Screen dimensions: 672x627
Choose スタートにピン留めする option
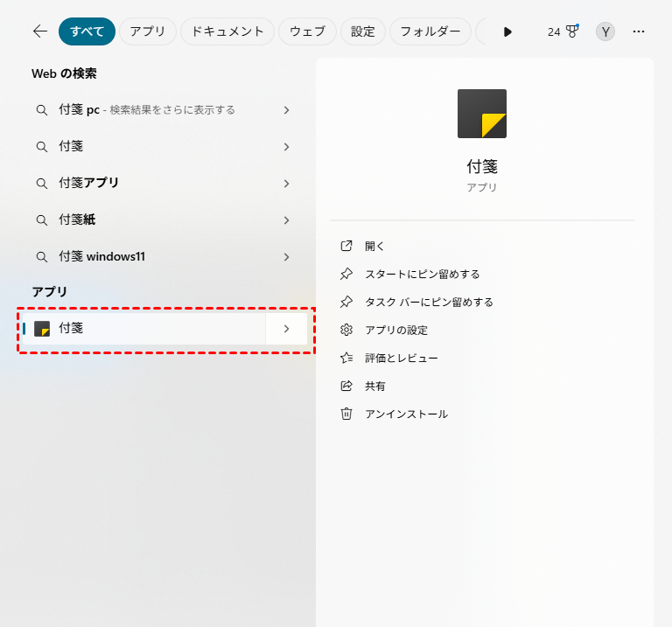[422, 274]
